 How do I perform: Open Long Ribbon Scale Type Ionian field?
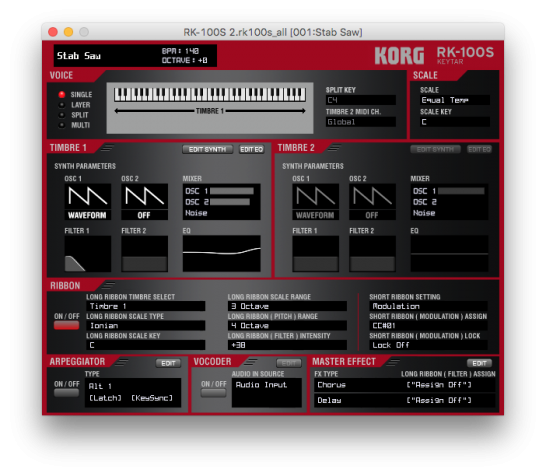click(x=146, y=326)
